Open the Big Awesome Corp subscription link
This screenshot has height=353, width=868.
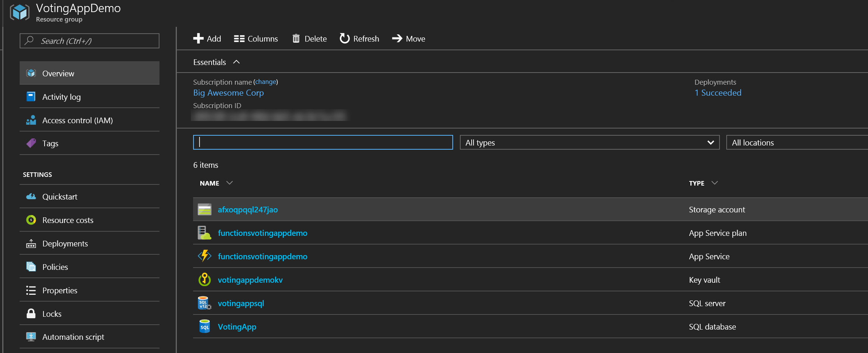(228, 93)
